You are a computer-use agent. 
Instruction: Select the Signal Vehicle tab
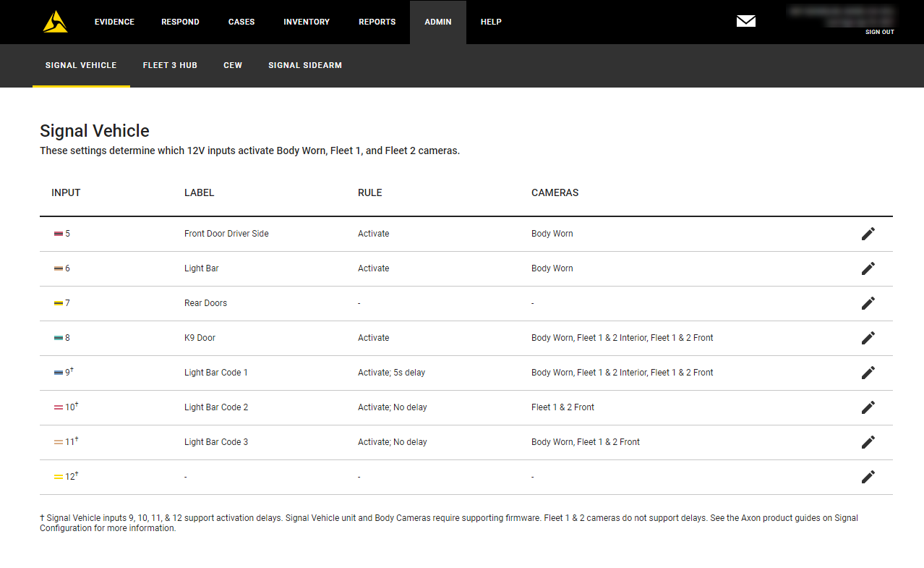(x=81, y=65)
